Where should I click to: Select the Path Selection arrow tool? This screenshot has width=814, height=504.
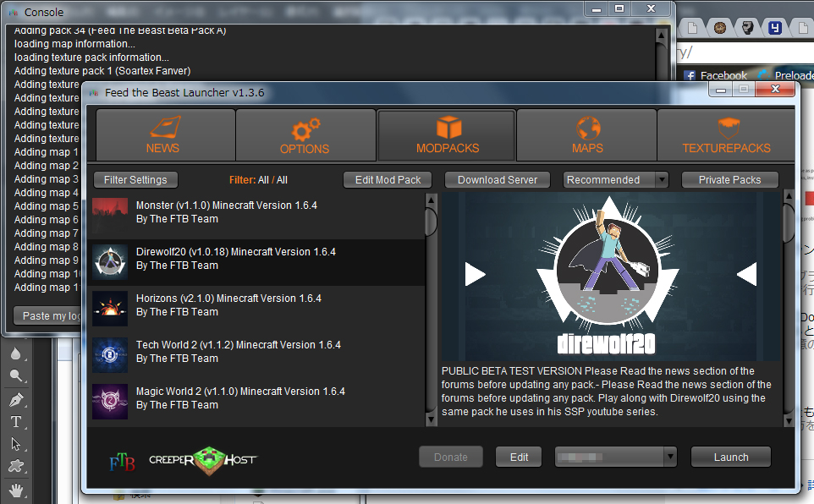[15, 444]
